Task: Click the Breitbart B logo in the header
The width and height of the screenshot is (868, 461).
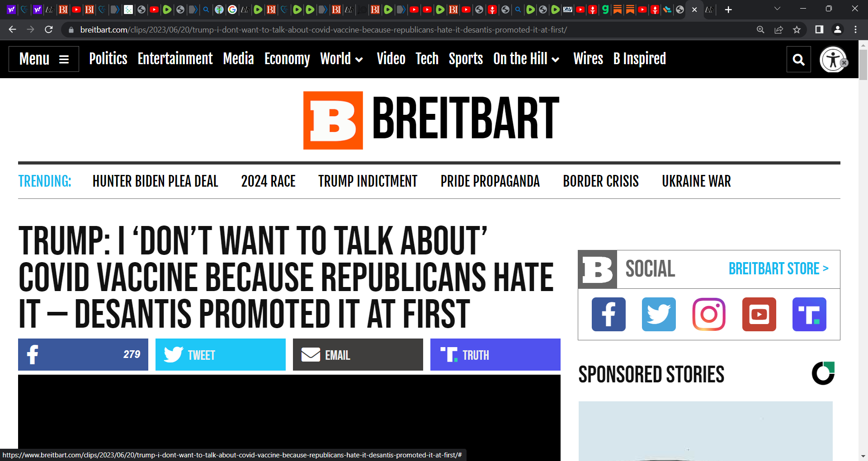Action: click(x=333, y=120)
